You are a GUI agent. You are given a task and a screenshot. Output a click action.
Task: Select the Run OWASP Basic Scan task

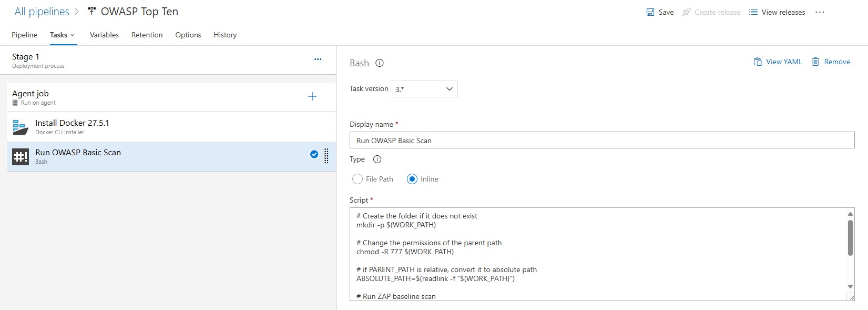(x=171, y=156)
